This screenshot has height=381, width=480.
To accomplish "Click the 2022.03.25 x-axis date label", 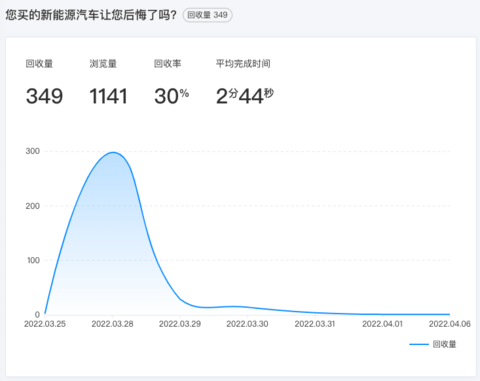I will [45, 324].
